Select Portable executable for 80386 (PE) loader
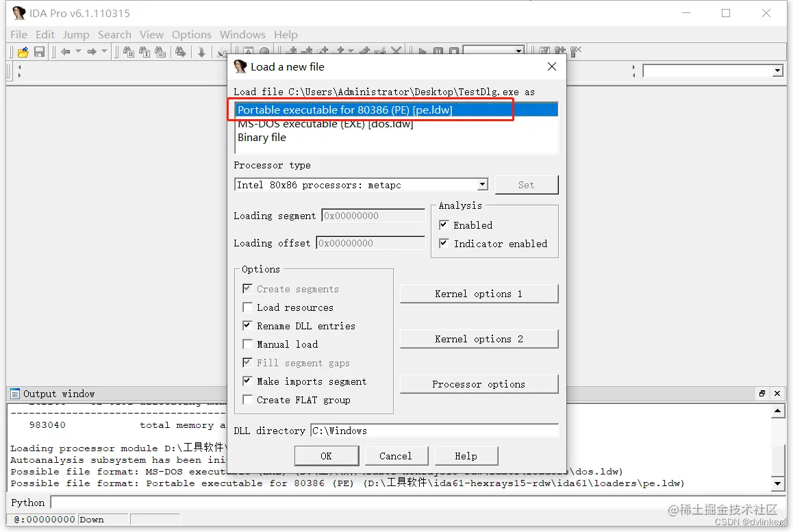The width and height of the screenshot is (793, 532). click(397, 110)
